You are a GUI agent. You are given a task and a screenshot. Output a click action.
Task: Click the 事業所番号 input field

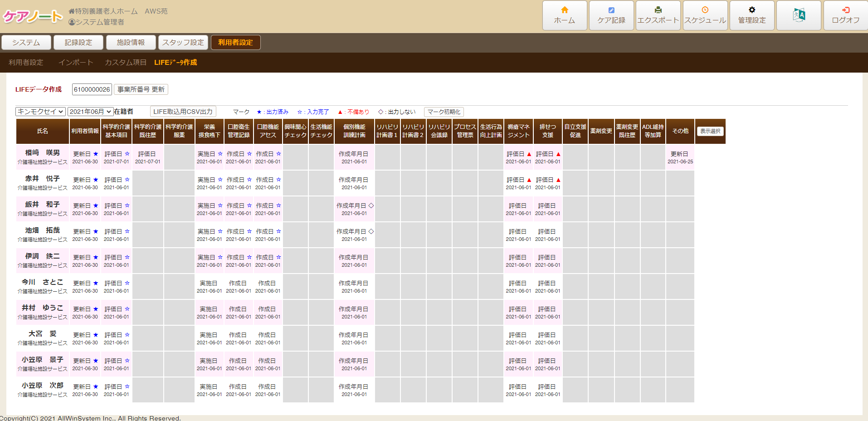coord(92,89)
